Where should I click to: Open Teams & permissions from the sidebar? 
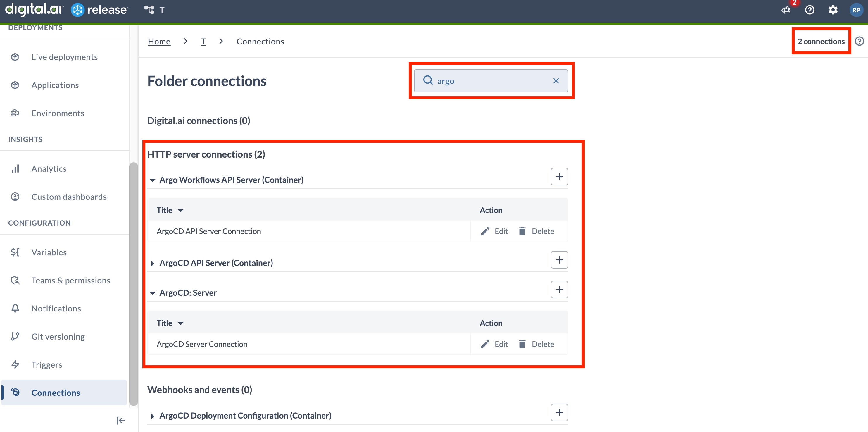(71, 280)
